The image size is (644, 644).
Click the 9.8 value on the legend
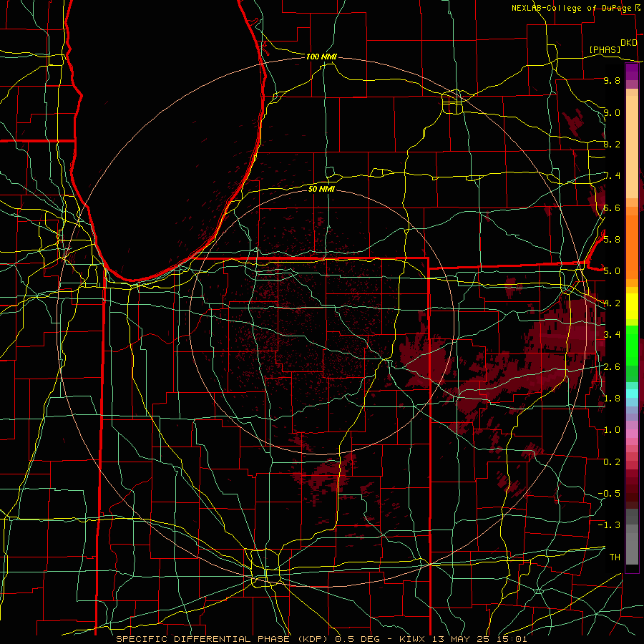pos(612,81)
